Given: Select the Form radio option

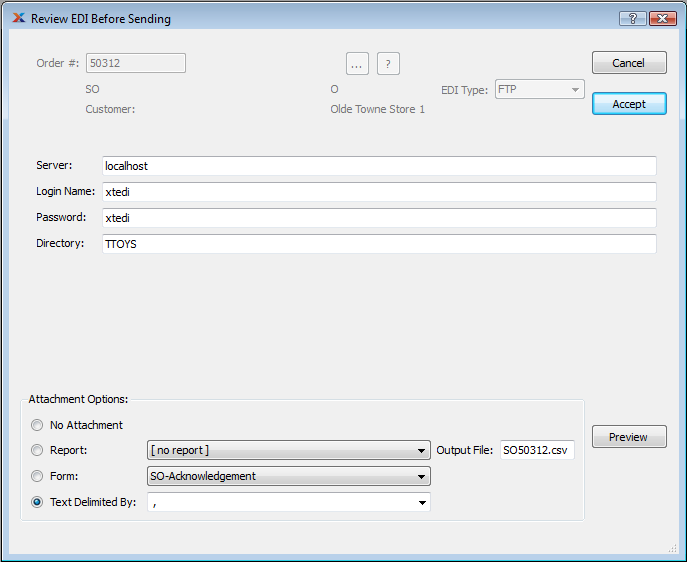Looking at the screenshot, I should pyautogui.click(x=37, y=477).
